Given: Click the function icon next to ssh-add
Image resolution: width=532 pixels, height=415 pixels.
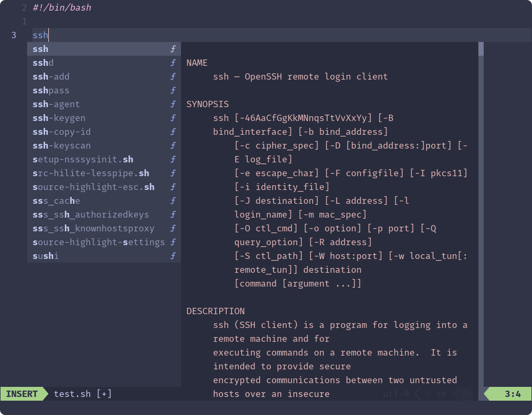Looking at the screenshot, I should 173,76.
